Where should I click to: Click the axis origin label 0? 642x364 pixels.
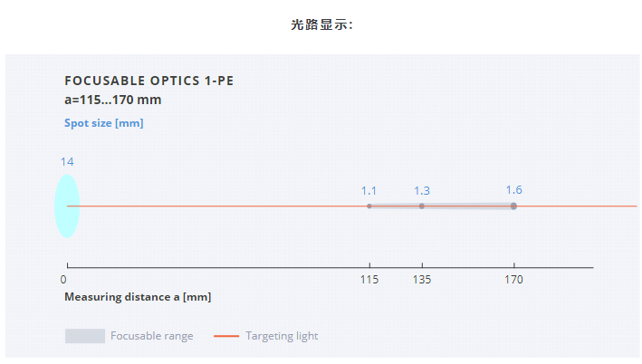coord(63,280)
